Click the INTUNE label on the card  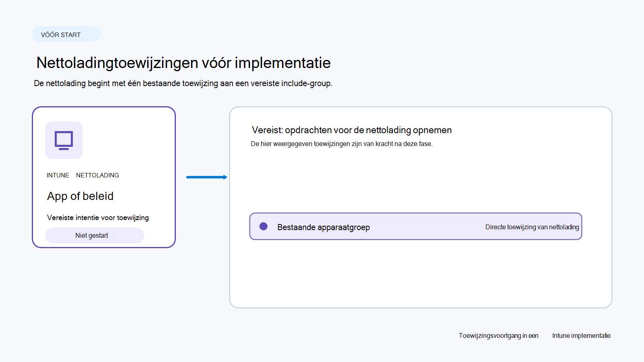tap(58, 175)
